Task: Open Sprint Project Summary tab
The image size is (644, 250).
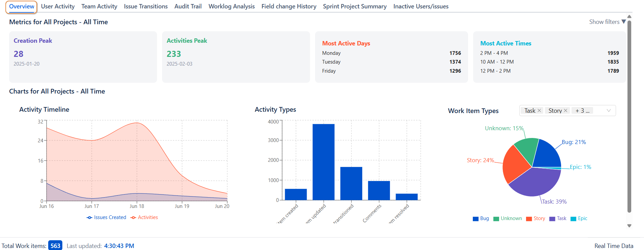Action: [x=355, y=6]
